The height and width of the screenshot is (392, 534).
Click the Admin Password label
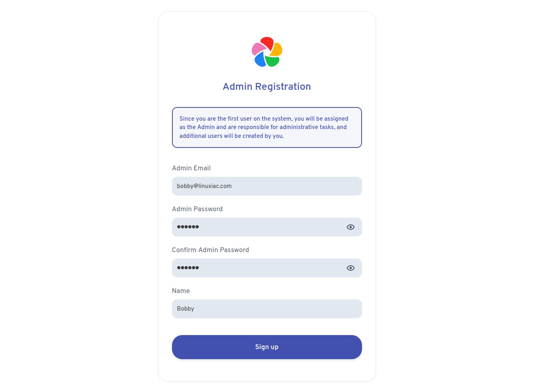(x=197, y=209)
